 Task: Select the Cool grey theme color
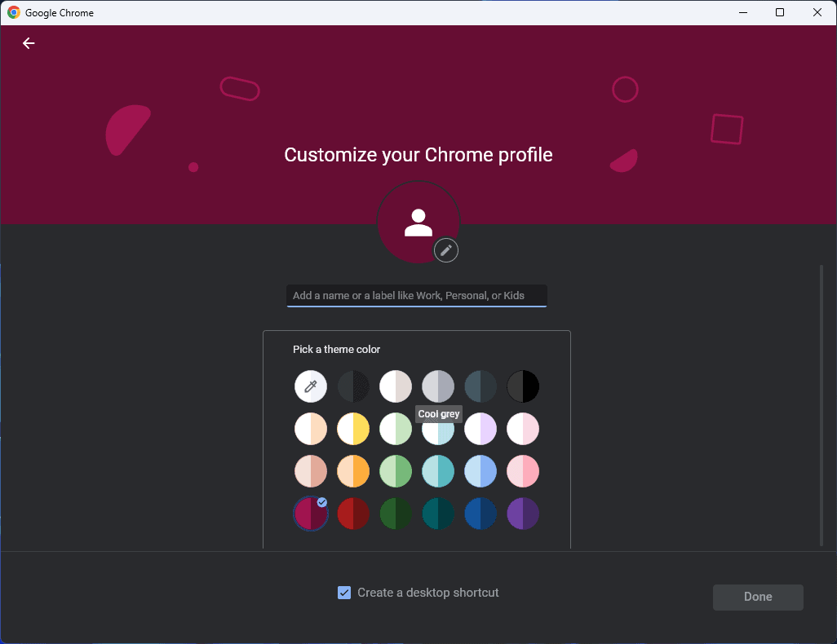(438, 386)
